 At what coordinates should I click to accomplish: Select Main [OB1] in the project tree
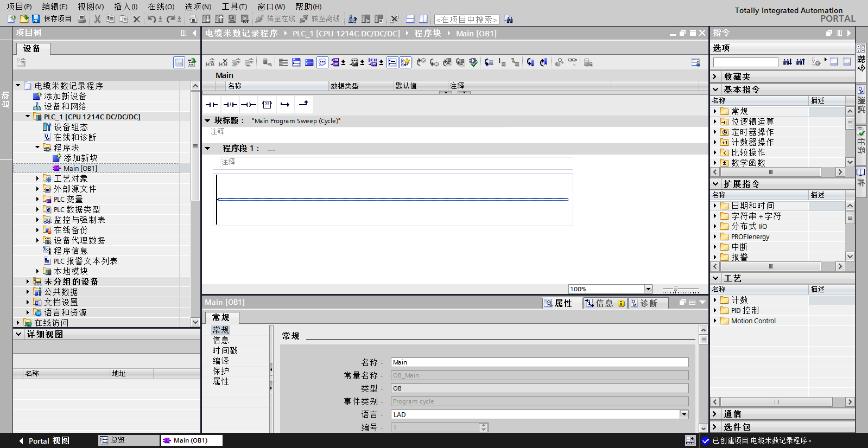tap(80, 168)
